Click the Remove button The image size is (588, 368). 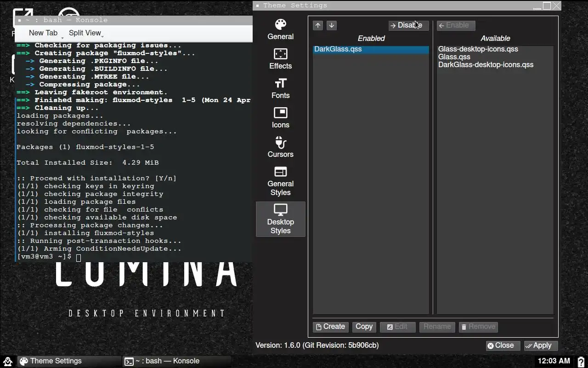(478, 327)
